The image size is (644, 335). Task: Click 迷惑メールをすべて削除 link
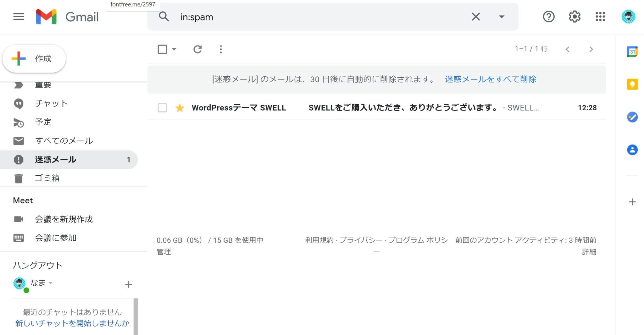490,79
